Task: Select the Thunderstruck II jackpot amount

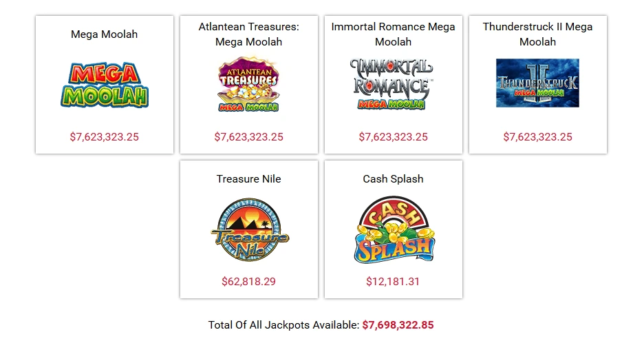Action: (537, 136)
